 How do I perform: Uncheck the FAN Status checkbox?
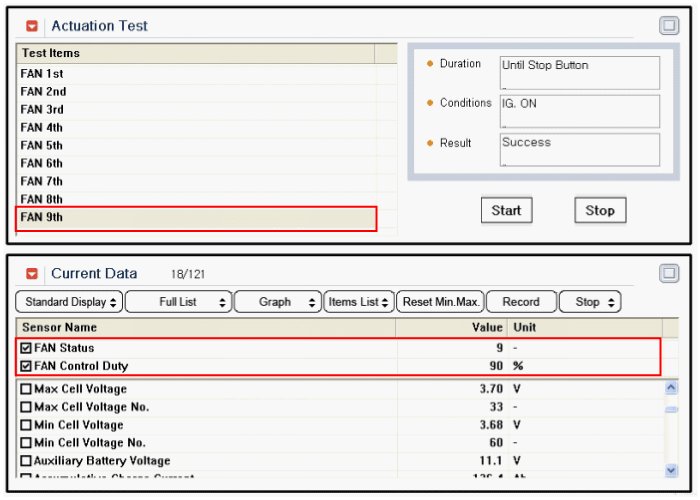[26, 348]
